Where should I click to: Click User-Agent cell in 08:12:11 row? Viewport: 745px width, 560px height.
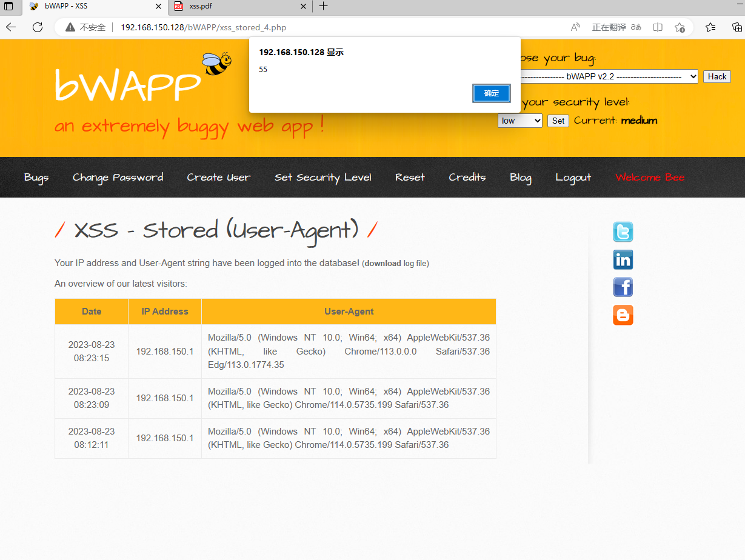tap(349, 438)
